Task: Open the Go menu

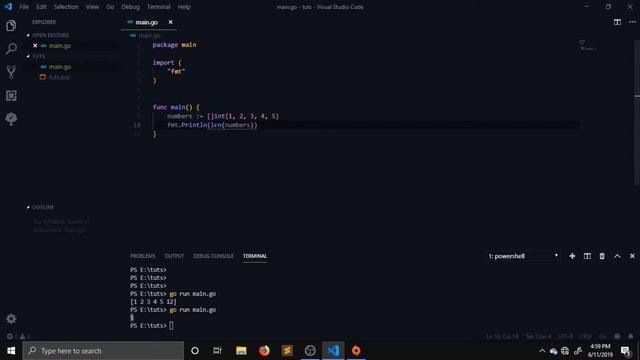Action: click(x=110, y=7)
